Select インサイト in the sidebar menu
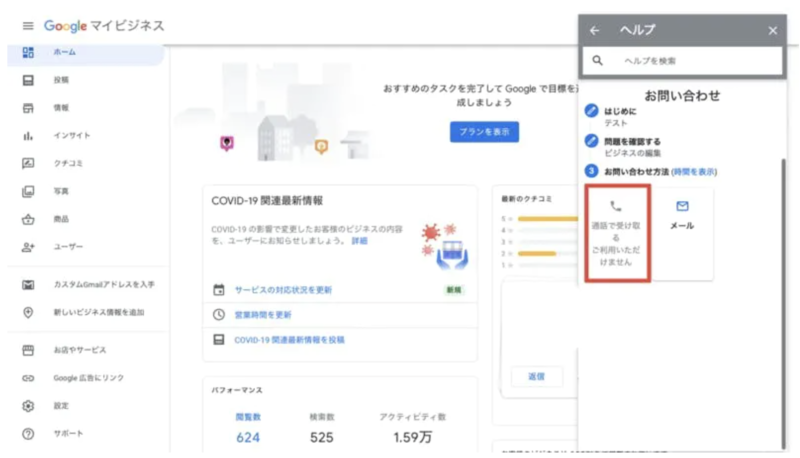 [x=72, y=136]
